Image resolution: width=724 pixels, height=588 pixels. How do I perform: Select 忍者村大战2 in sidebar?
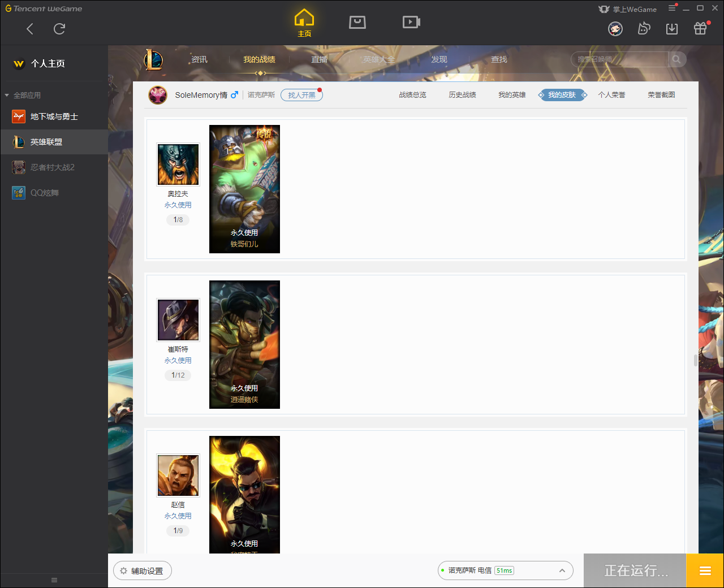(54, 167)
